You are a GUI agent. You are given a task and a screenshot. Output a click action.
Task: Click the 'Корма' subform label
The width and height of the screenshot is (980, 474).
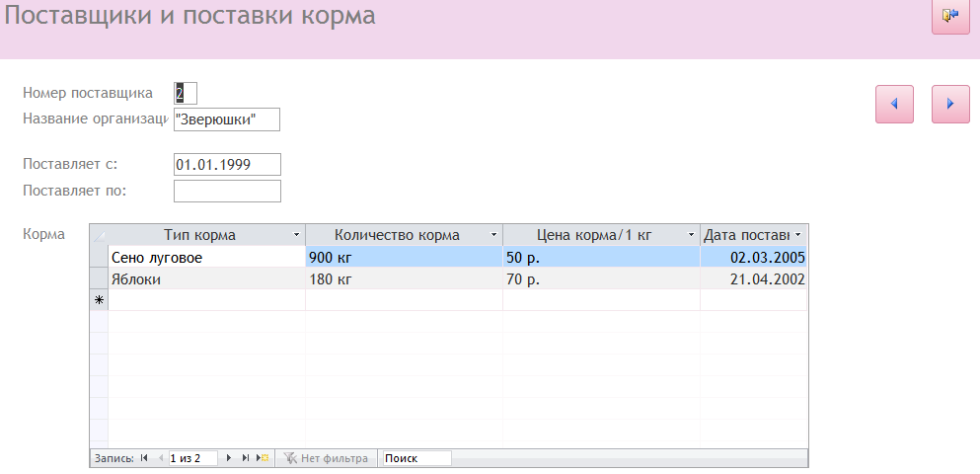coord(43,234)
